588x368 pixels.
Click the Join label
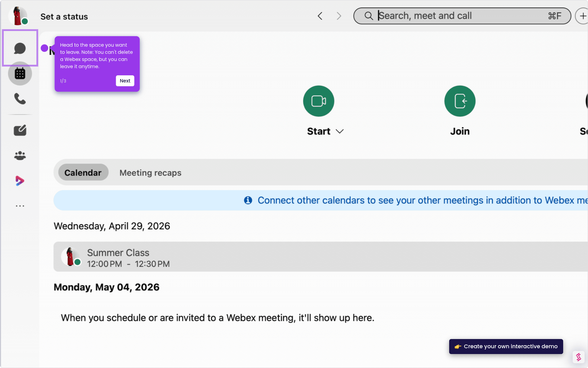pos(460,132)
